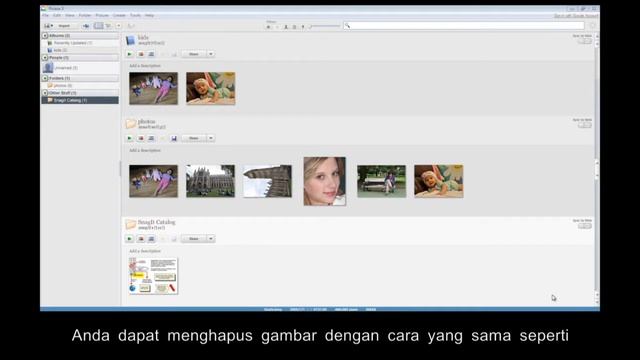Viewport: 640px width, 360px height.
Task: Open the Edit menu
Action: [x=57, y=16]
